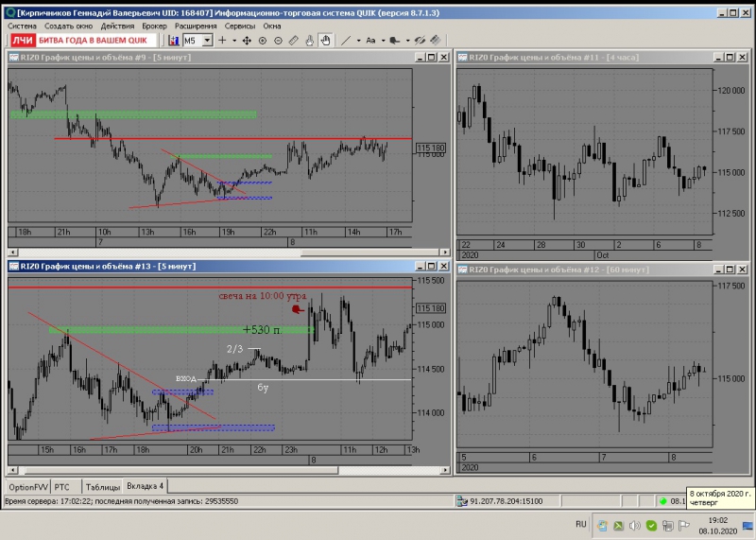Click the 115 180 price tag on chart #9

coord(431,148)
